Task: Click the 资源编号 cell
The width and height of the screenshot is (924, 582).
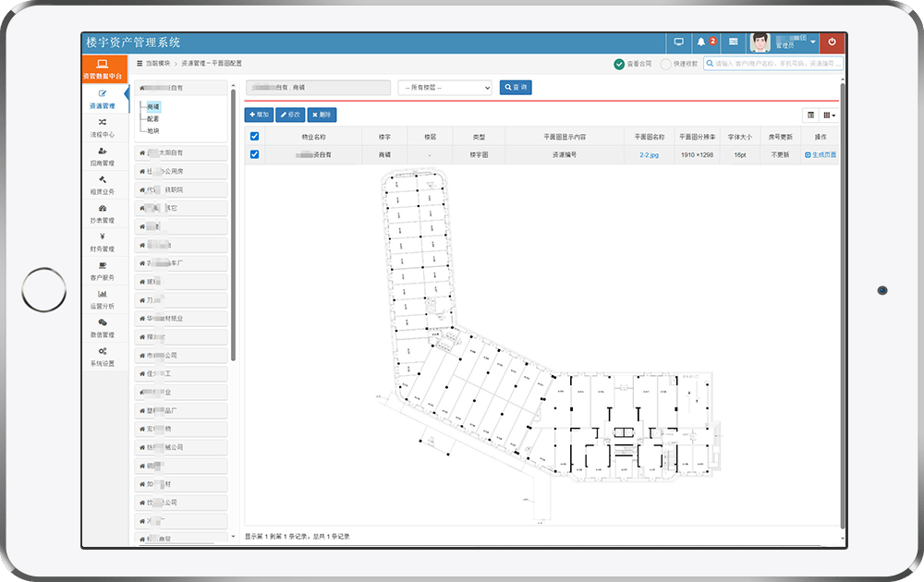Action: [x=565, y=155]
